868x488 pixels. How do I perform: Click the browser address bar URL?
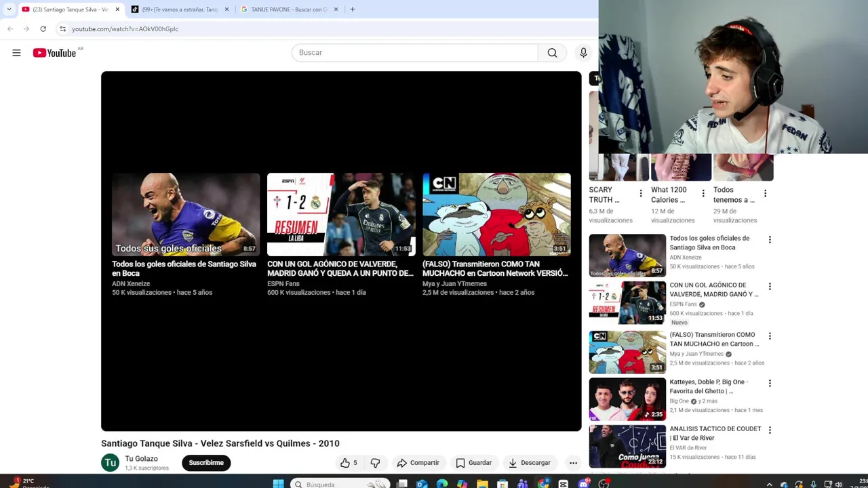[x=125, y=29]
